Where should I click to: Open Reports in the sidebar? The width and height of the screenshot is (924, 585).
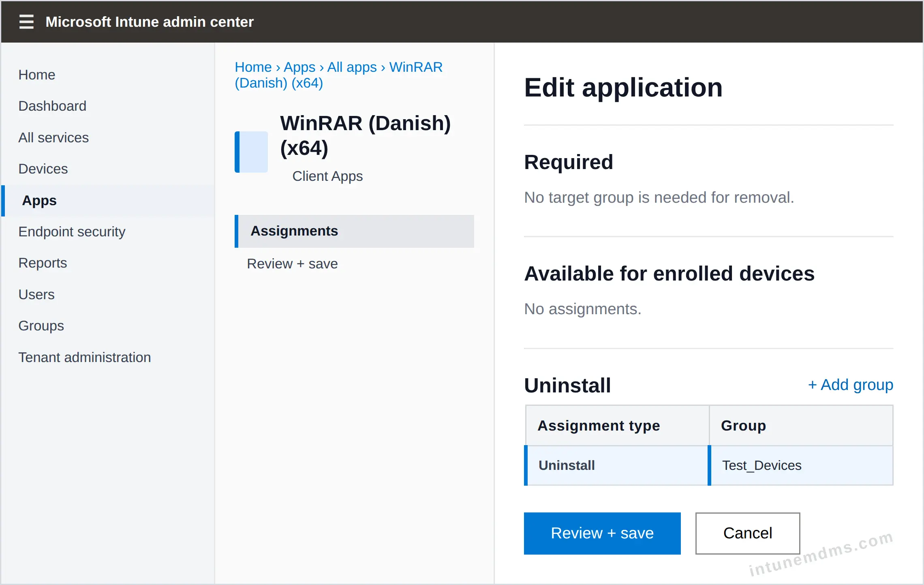(43, 263)
